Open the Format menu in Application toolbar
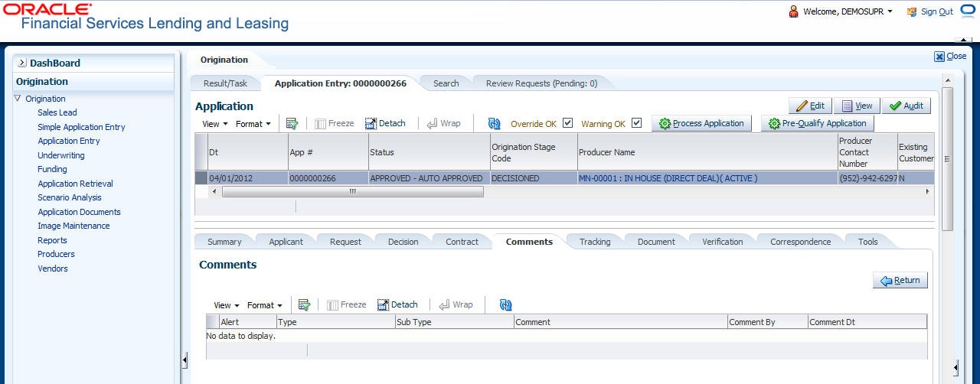The width and height of the screenshot is (980, 384). (x=253, y=124)
